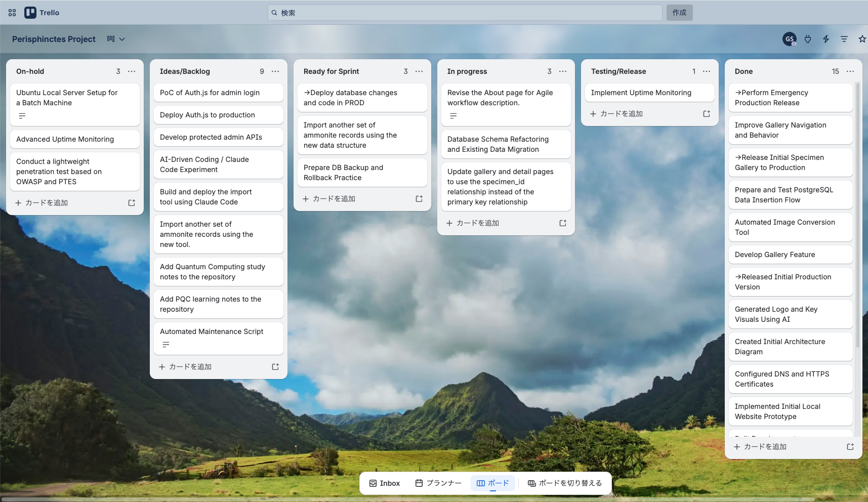Star the Perisphinctes Project board
The image size is (868, 502).
coord(862,39)
